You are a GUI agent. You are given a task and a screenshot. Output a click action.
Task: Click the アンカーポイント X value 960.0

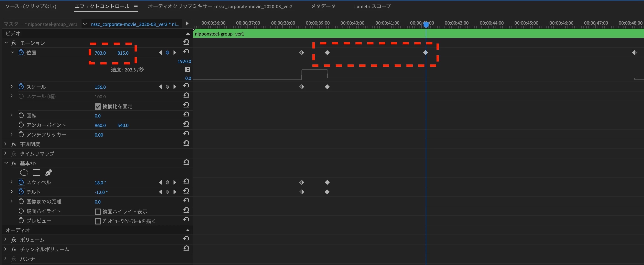pos(100,125)
